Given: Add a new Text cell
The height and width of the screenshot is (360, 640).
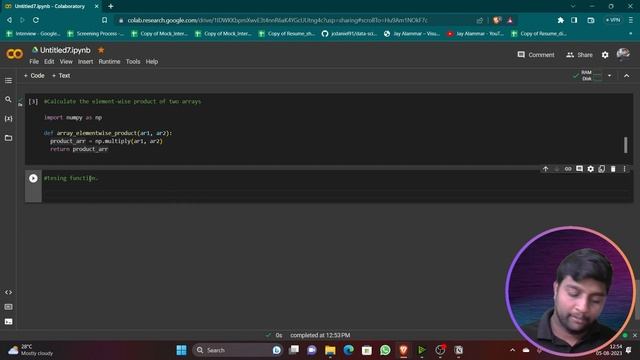Looking at the screenshot, I should (x=61, y=76).
